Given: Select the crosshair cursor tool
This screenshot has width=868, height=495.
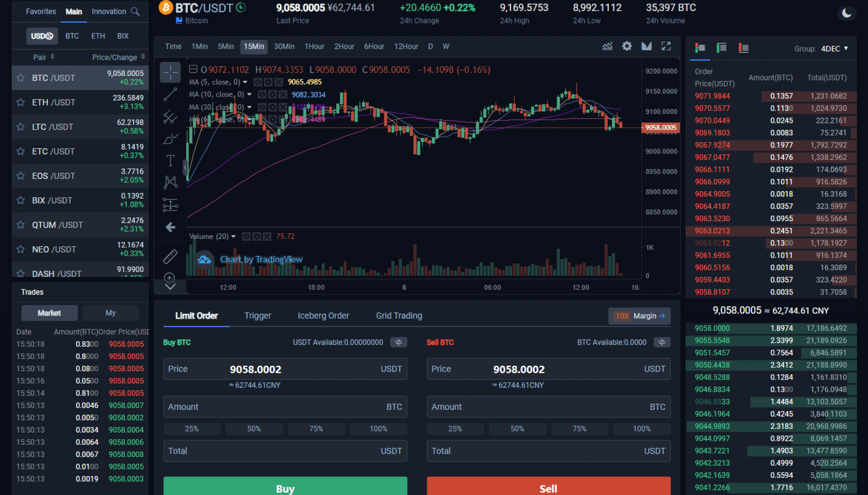Looking at the screenshot, I should pyautogui.click(x=170, y=72).
